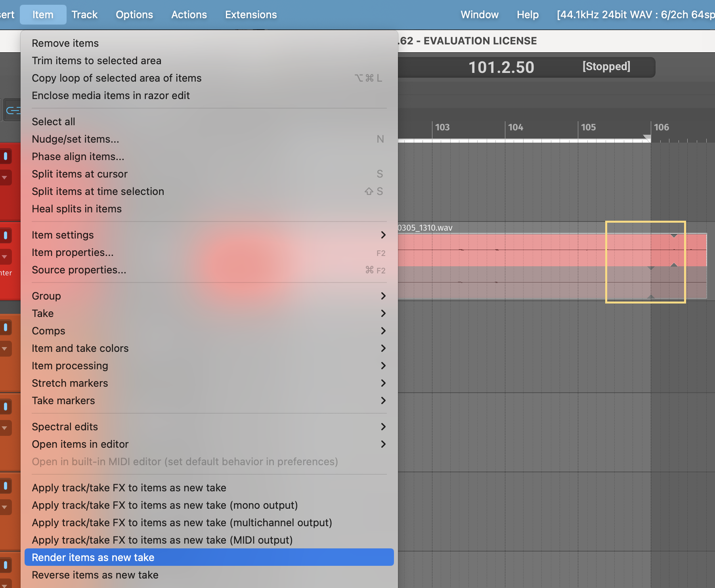
Task: Toggle the blue pill button on the topmost red track
Action: [6, 156]
